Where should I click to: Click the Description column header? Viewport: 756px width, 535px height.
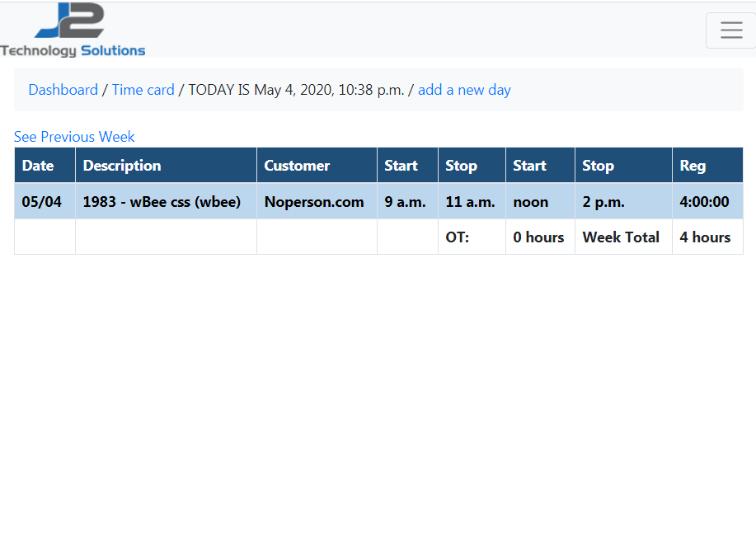coord(166,166)
